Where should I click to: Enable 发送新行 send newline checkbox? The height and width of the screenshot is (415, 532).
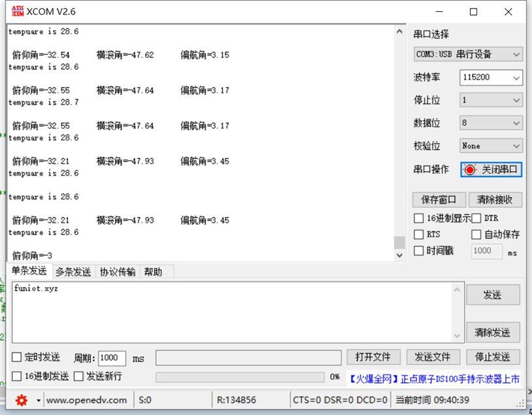click(x=78, y=376)
